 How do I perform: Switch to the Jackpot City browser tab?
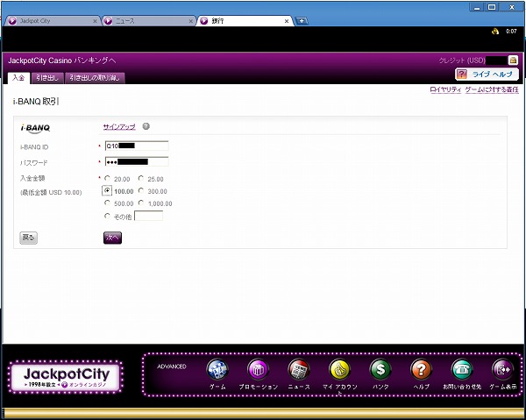click(x=53, y=21)
